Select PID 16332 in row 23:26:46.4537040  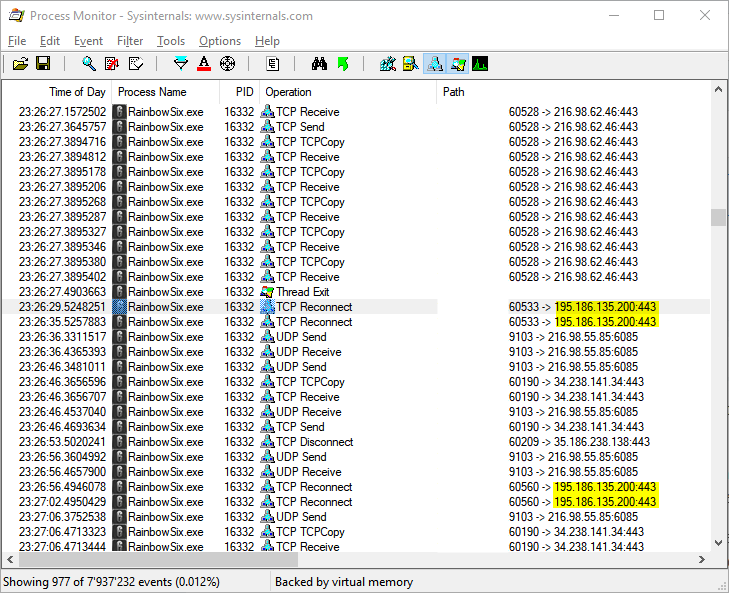239,412
